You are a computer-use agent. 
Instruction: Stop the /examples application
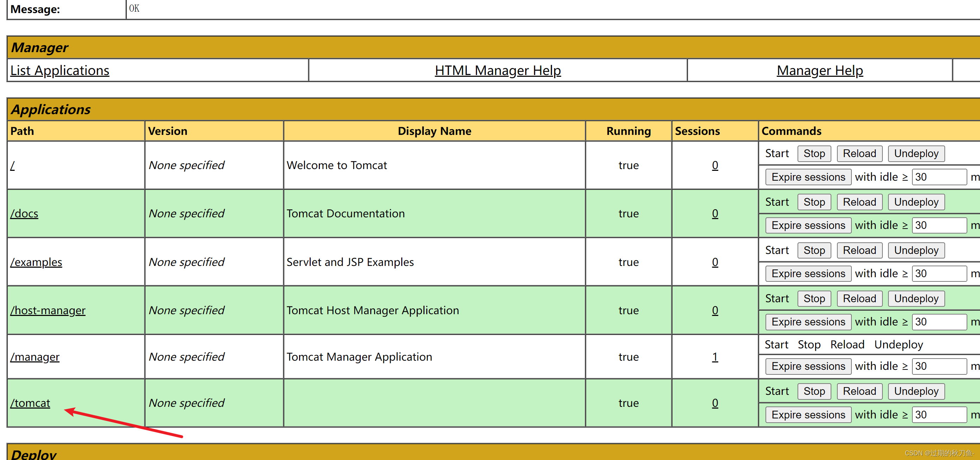[x=814, y=250]
